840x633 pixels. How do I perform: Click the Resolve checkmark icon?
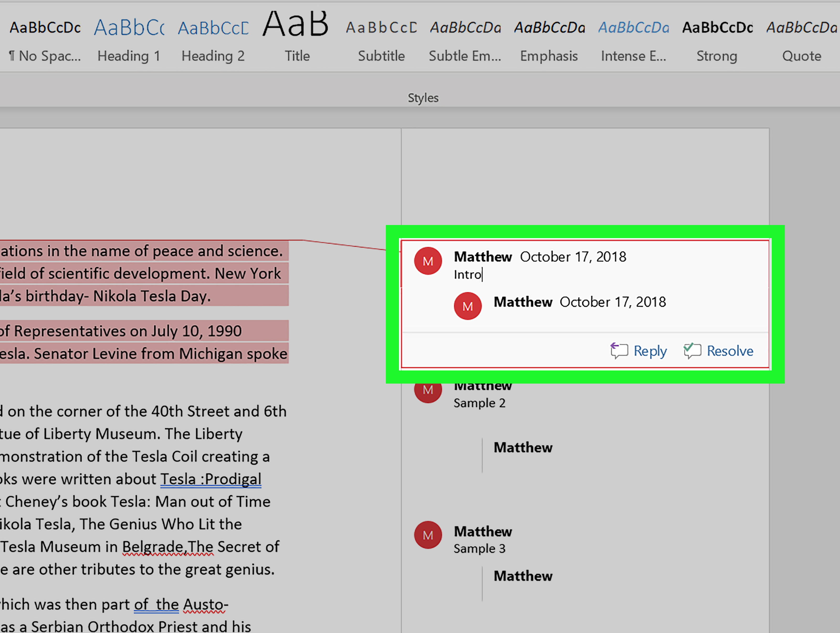click(692, 350)
